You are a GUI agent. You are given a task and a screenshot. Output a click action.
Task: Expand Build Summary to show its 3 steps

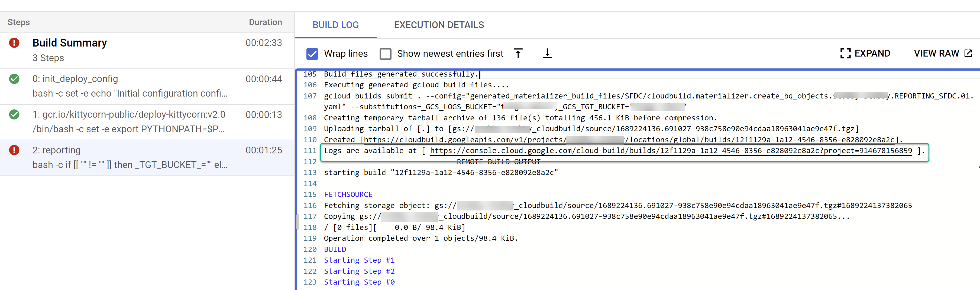point(70,43)
